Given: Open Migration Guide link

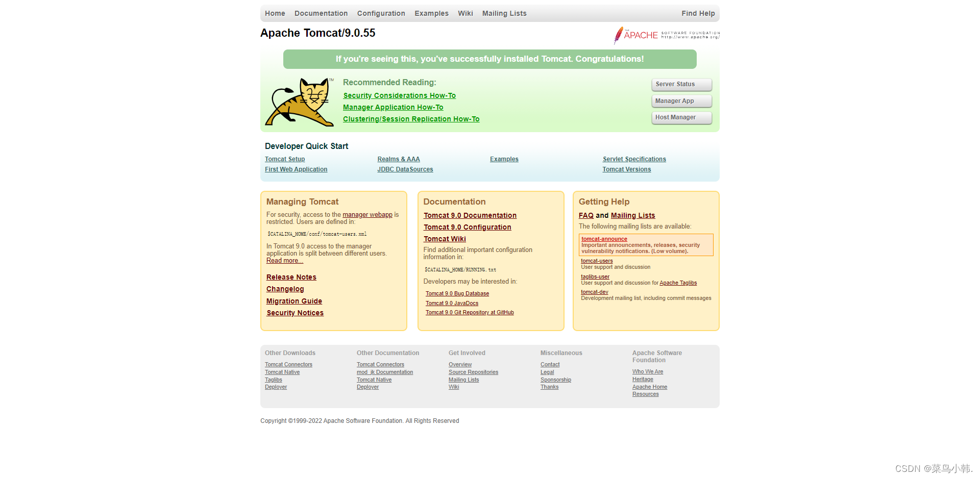Looking at the screenshot, I should click(x=294, y=301).
